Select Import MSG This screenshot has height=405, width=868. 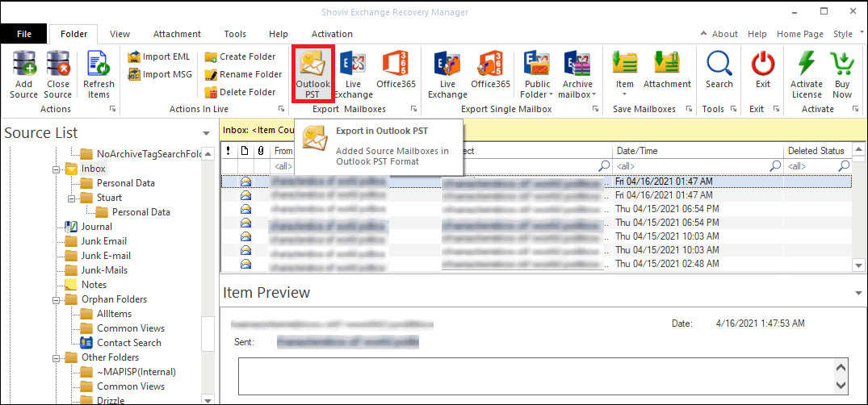[160, 74]
